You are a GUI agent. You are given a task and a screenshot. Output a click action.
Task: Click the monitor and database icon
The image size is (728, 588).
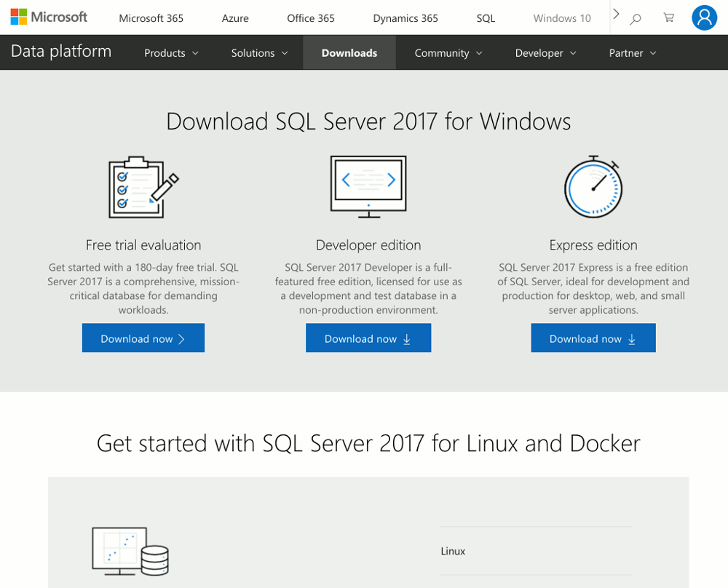[x=130, y=552]
